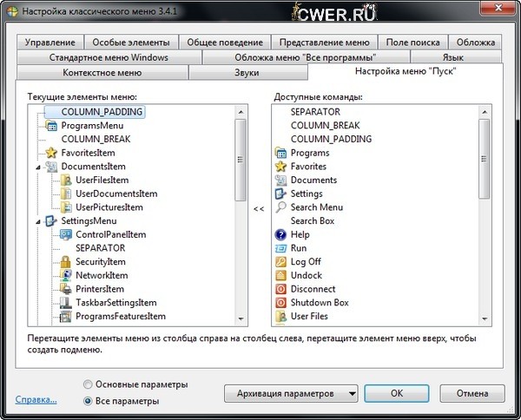Click the SettingsMenu icon in left tree
The height and width of the screenshot is (420, 521).
(x=51, y=220)
